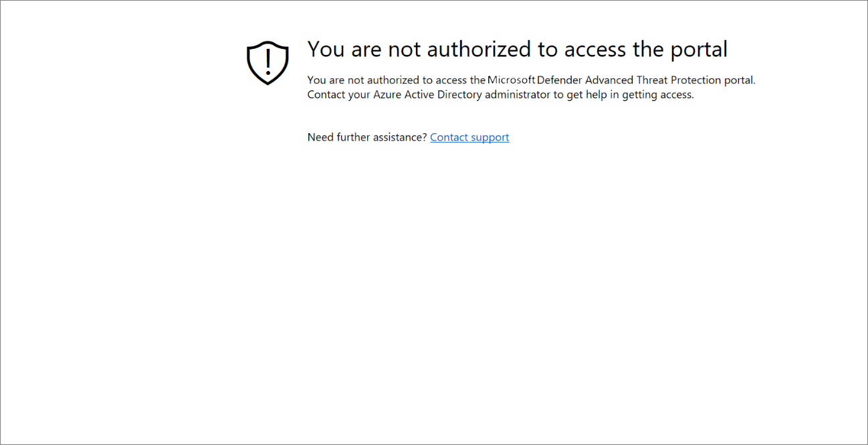Select the word "Microsoft" in the description

click(512, 80)
